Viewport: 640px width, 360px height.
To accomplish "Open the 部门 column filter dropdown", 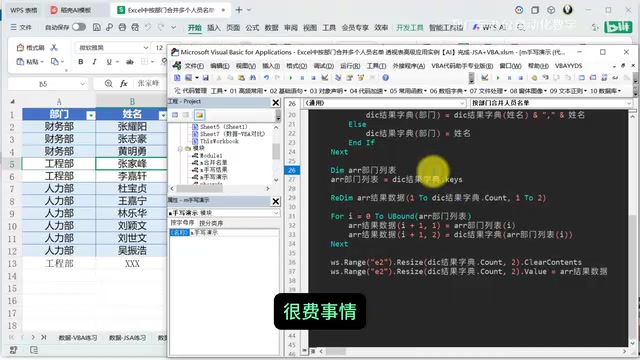I will pyautogui.click(x=91, y=116).
